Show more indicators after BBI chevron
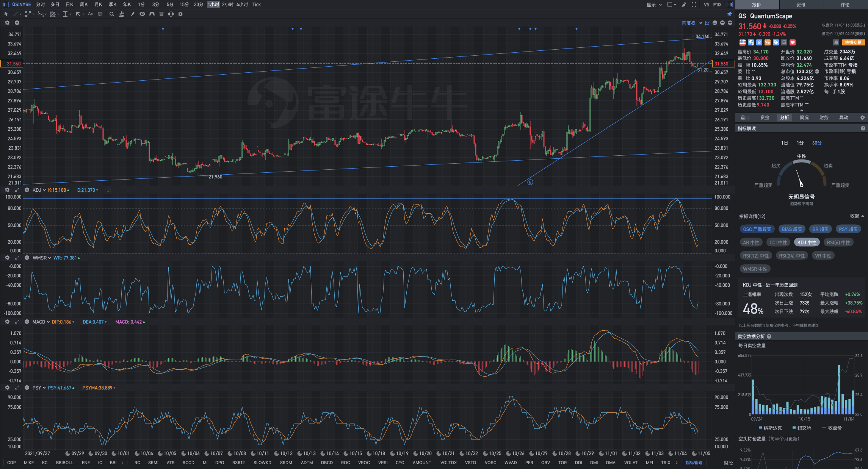The height and width of the screenshot is (469, 868). pos(122,463)
